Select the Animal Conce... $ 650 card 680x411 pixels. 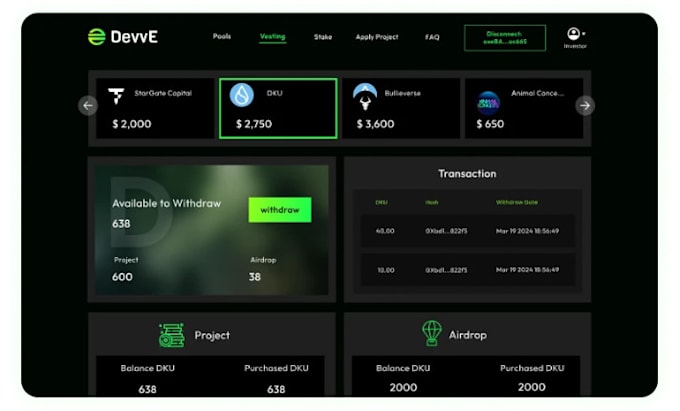coord(524,108)
